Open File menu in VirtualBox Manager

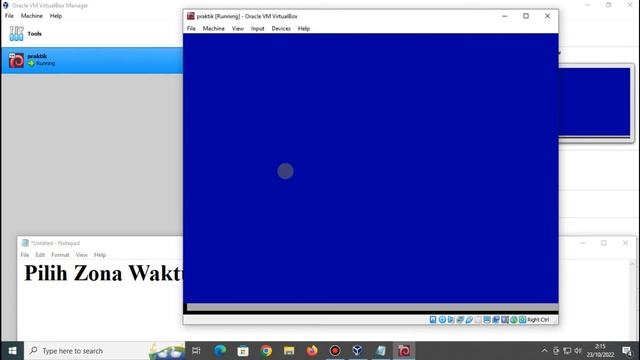pos(9,16)
